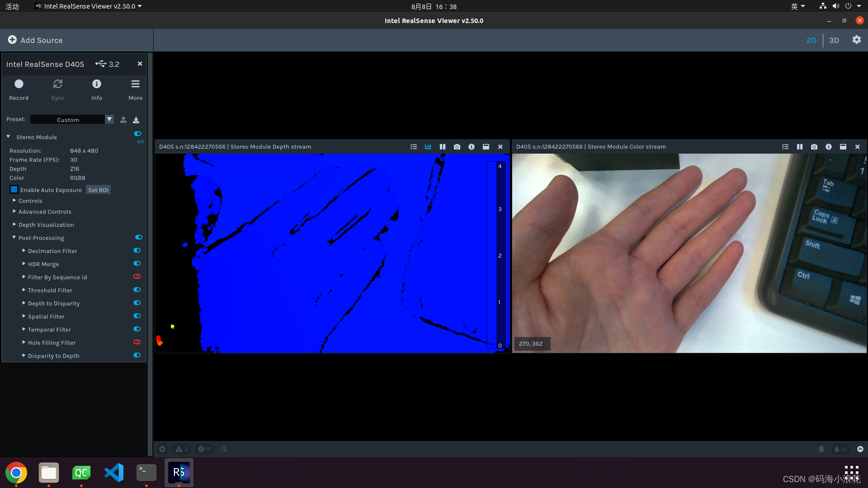Expand Temporal Filter options

pos(24,329)
